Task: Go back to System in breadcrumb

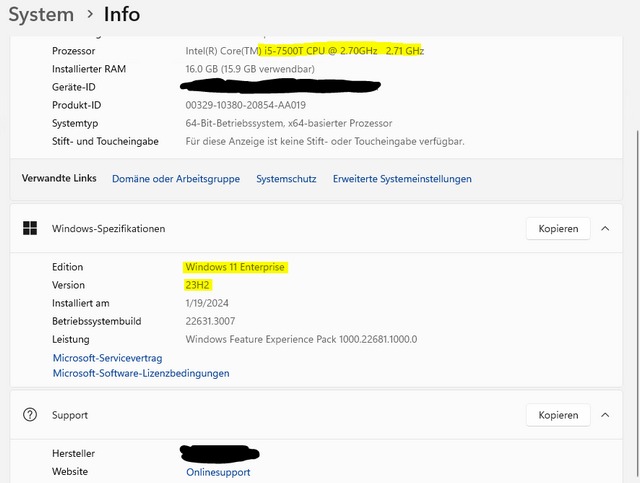Action: pyautogui.click(x=41, y=15)
